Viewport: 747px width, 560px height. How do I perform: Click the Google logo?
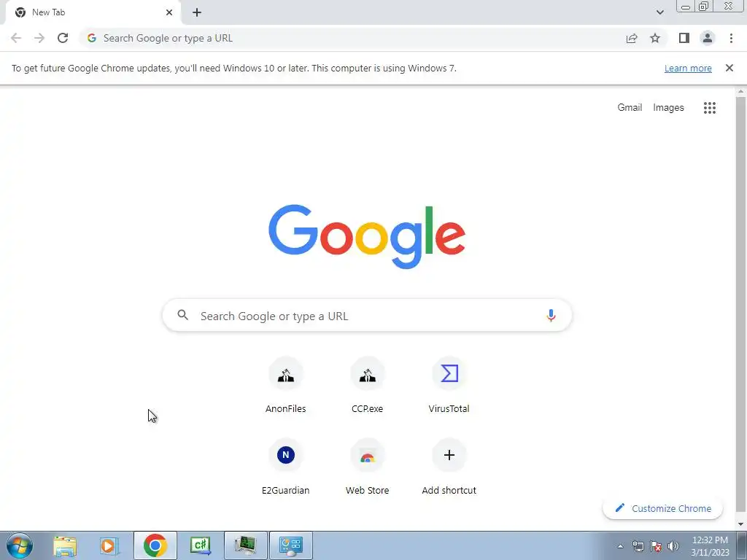[x=367, y=237]
